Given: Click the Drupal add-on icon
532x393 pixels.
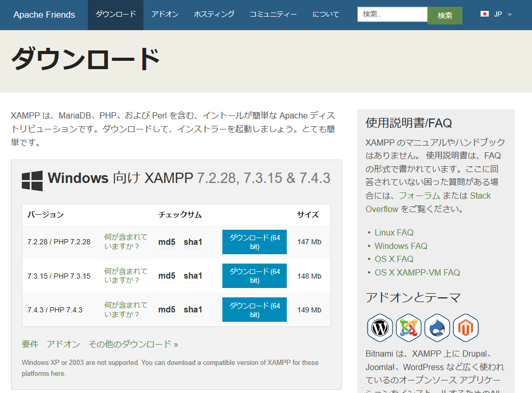Looking at the screenshot, I should coord(437,328).
